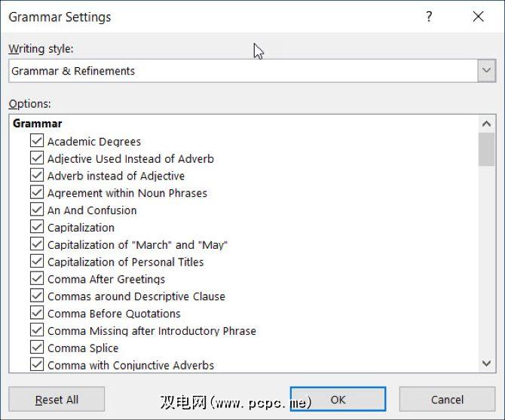This screenshot has width=505, height=420.
Task: Toggle Capitalization of Personal Titles
Action: pyautogui.click(x=37, y=262)
